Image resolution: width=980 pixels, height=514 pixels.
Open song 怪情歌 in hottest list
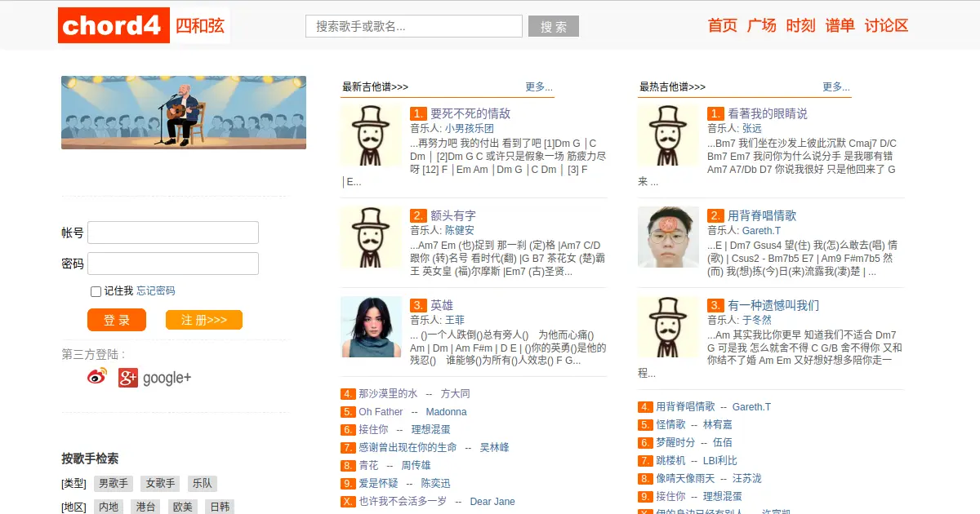(670, 424)
